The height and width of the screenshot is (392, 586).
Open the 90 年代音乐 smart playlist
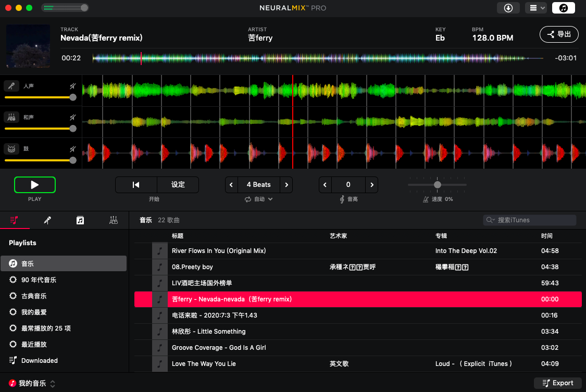coord(64,280)
